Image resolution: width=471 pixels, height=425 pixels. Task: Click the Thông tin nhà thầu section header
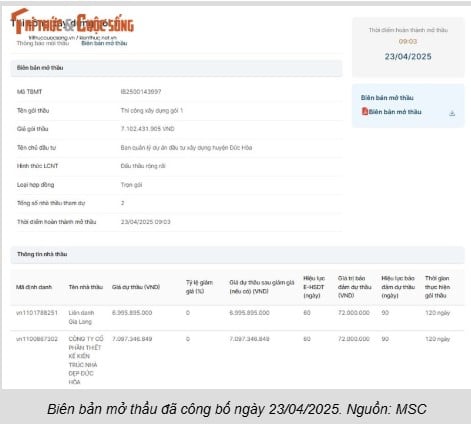tap(237, 254)
